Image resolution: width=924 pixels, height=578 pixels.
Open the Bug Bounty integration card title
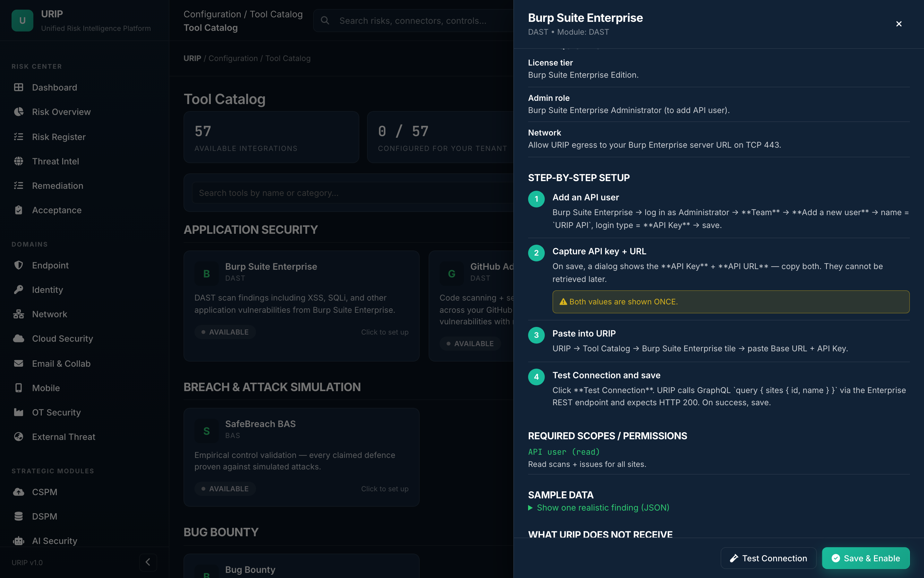tap(250, 570)
